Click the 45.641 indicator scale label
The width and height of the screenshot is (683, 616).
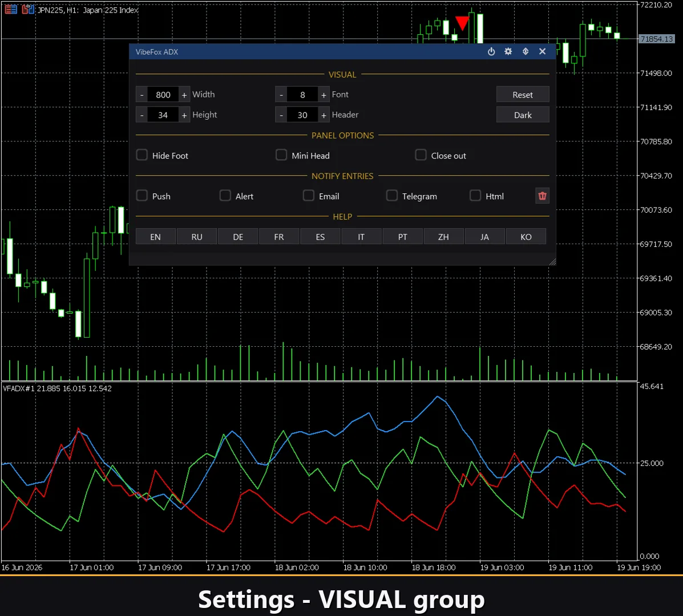point(652,386)
